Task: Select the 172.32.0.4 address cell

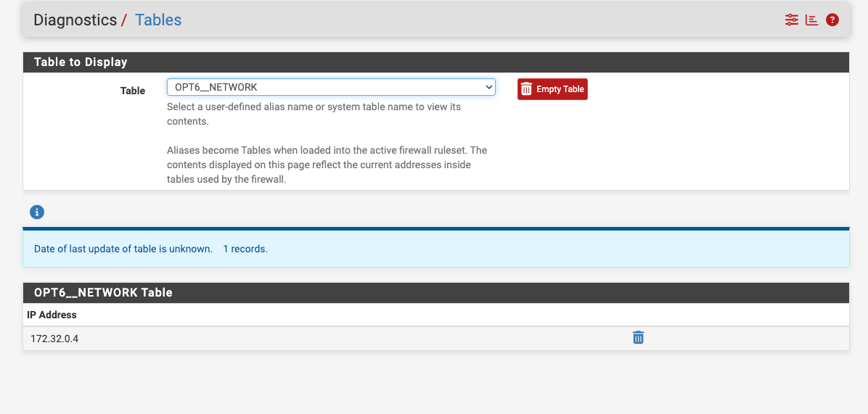Action: point(54,339)
